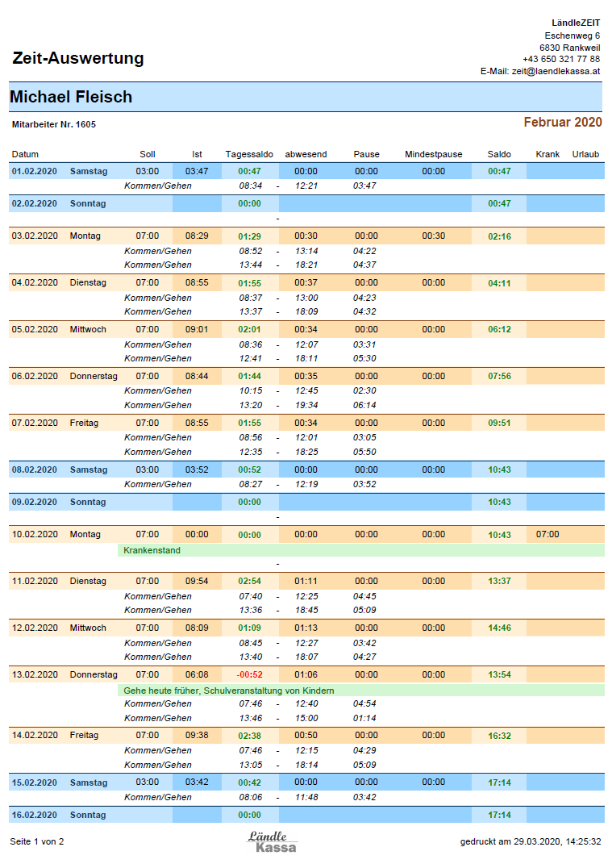Click Saldo value 13:54
Viewport: 612px width, 868px height.
[x=500, y=675]
